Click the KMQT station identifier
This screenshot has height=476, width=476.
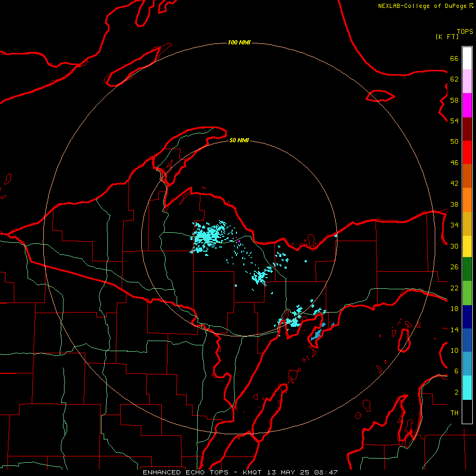coord(253,472)
